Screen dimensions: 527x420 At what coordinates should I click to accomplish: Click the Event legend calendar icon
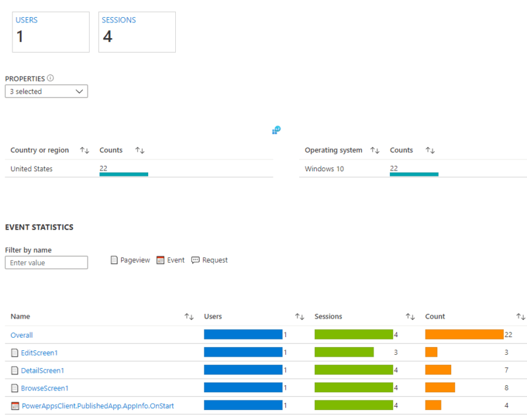(160, 260)
